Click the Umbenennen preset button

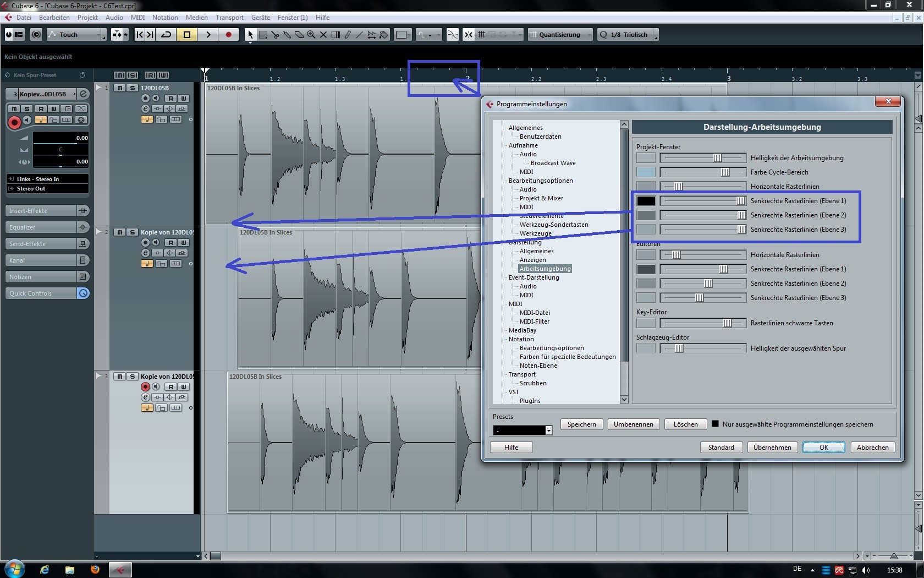pos(633,424)
